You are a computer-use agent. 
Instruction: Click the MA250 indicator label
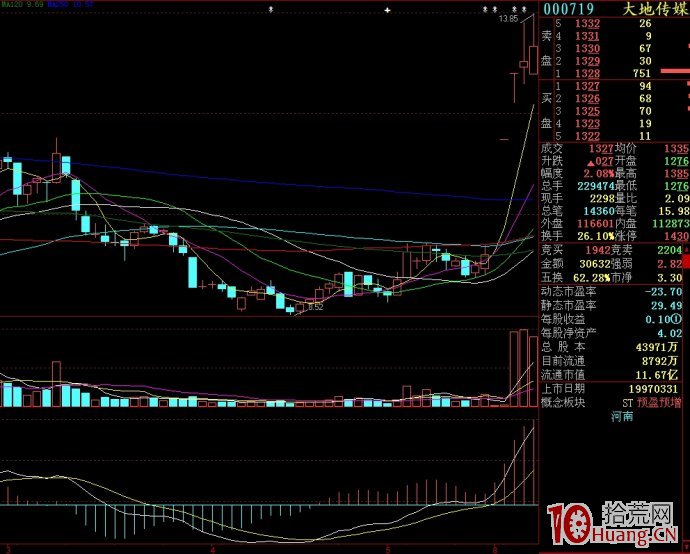[x=70, y=4]
